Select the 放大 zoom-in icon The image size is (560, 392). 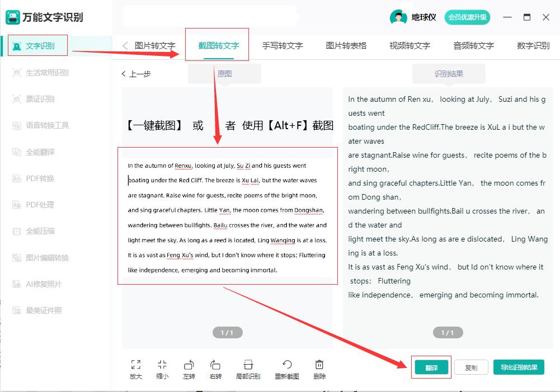coord(135,368)
